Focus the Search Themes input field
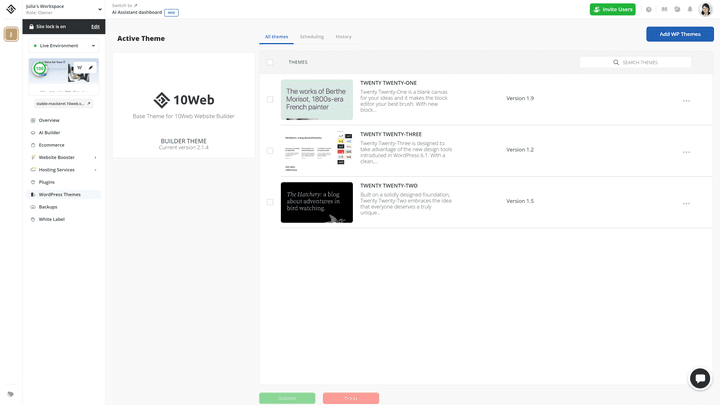 click(636, 62)
